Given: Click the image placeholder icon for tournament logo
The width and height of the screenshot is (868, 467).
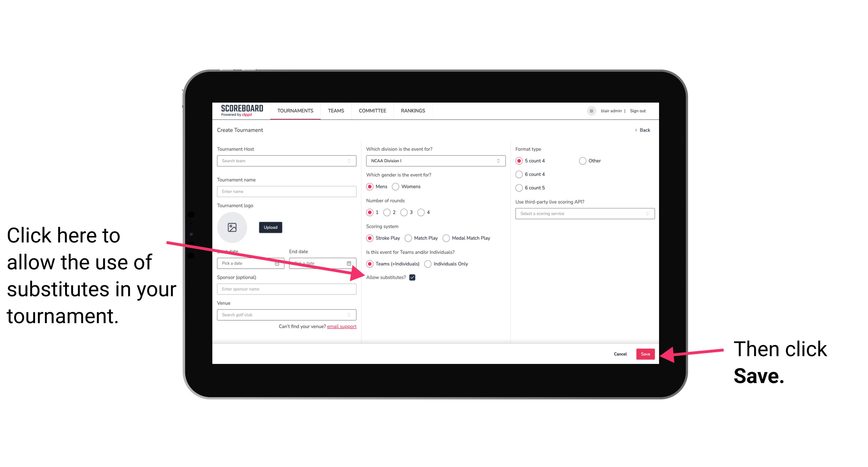Looking at the screenshot, I should tap(232, 227).
